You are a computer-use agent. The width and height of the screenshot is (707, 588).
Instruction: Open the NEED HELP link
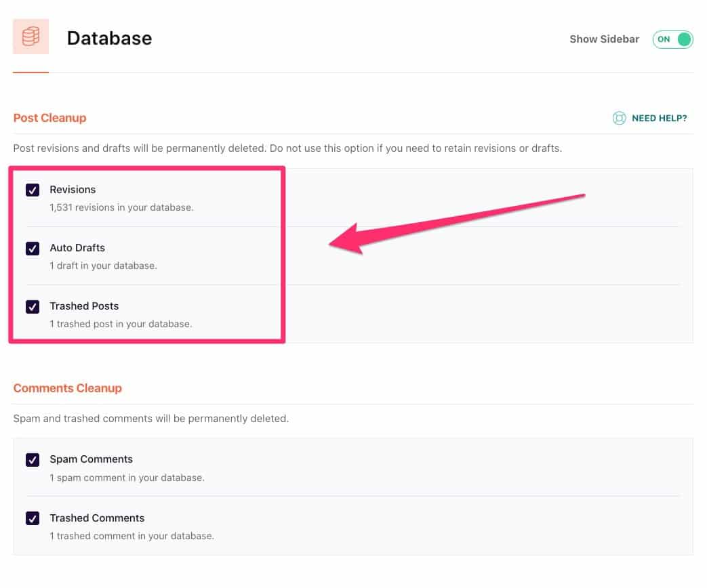click(659, 118)
